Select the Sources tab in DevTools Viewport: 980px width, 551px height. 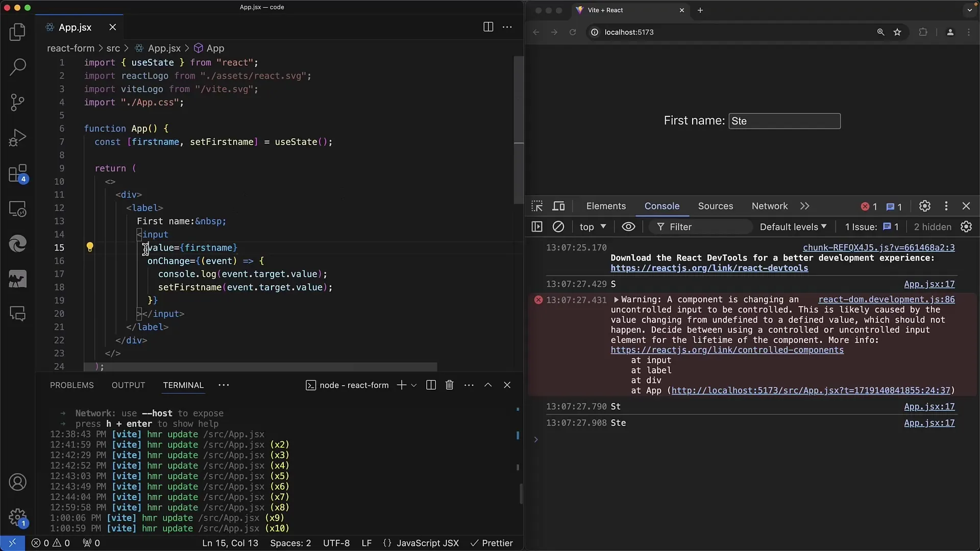[x=715, y=206]
